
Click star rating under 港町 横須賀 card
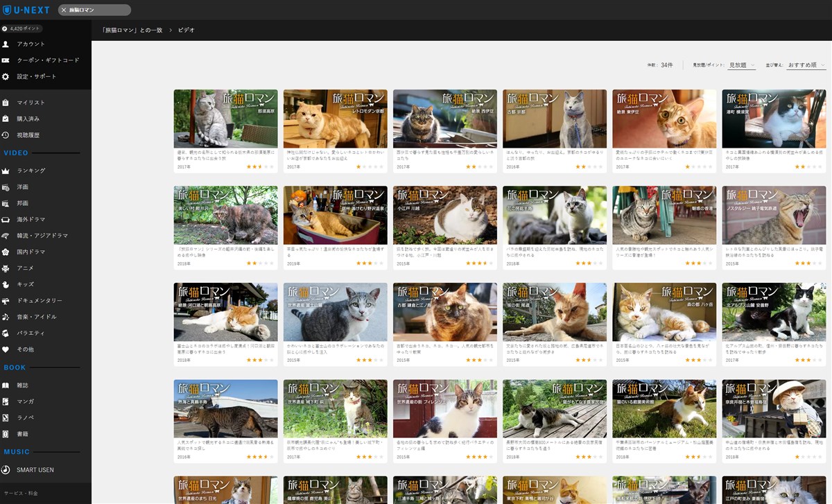coord(808,167)
